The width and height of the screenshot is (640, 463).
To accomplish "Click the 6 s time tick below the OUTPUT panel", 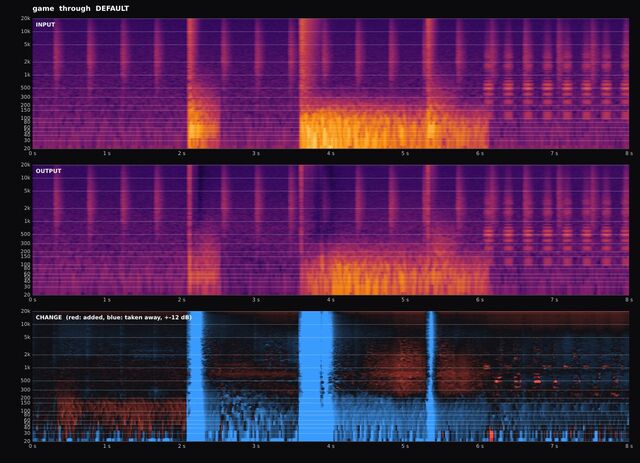I will pyautogui.click(x=480, y=300).
